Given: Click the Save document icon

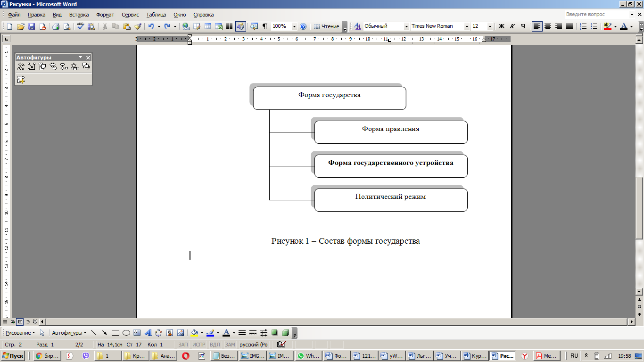Looking at the screenshot, I should [x=32, y=26].
